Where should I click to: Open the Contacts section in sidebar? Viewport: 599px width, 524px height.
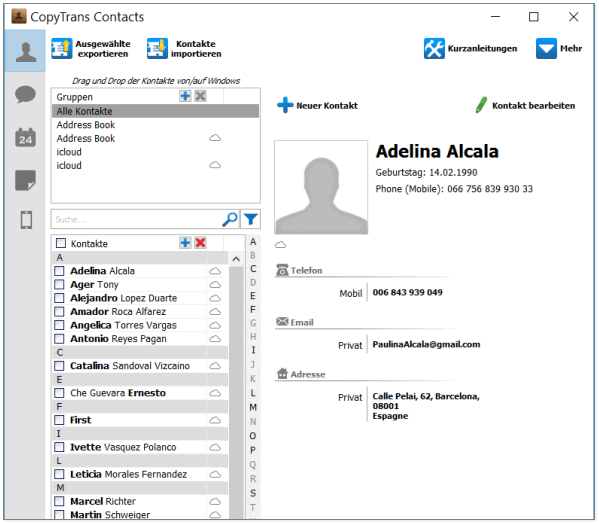tap(25, 51)
